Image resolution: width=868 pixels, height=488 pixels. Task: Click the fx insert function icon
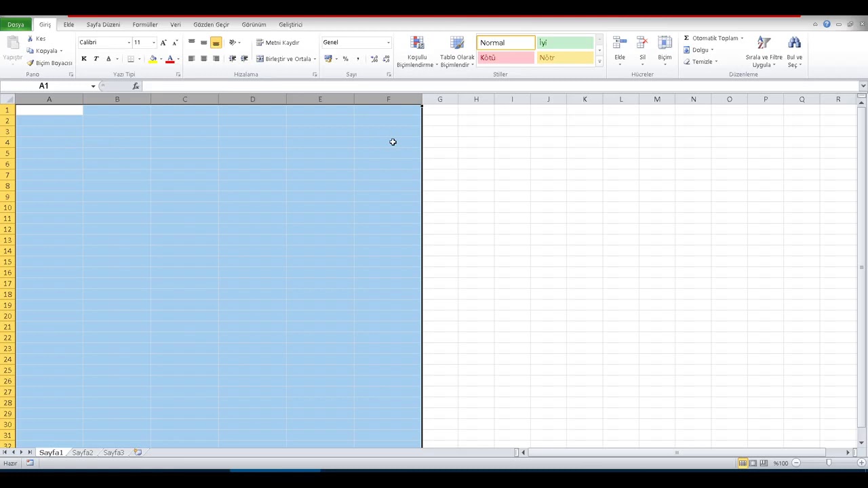(136, 86)
